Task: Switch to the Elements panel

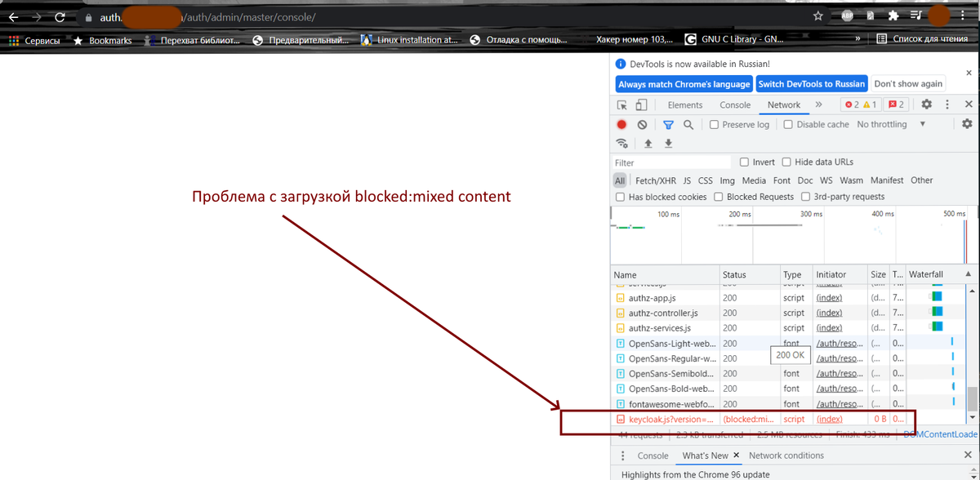Action: [685, 104]
